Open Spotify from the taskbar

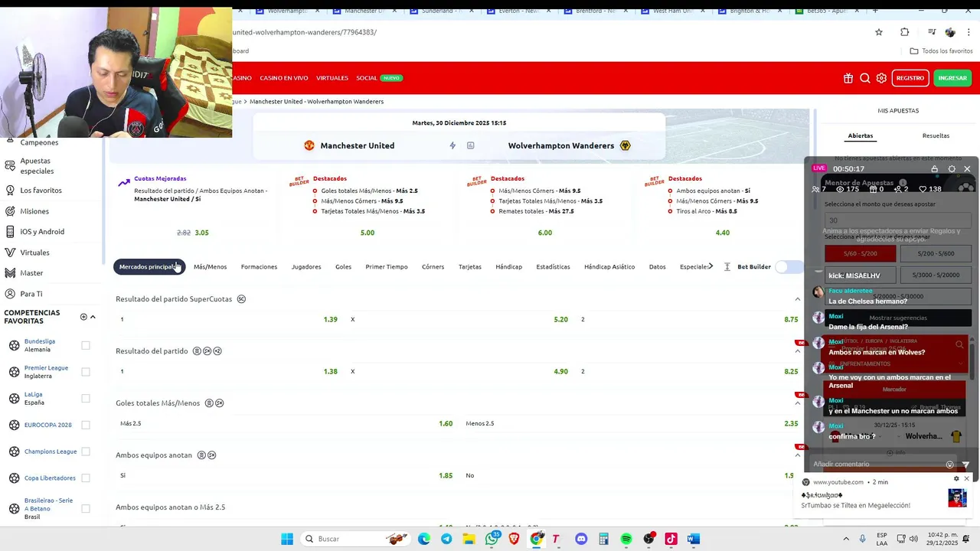[x=626, y=539]
